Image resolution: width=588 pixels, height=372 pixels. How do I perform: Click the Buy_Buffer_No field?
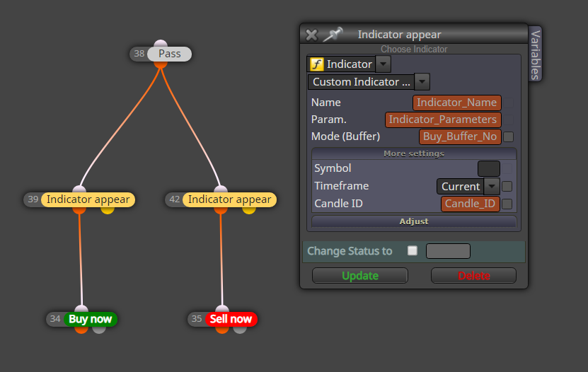pyautogui.click(x=460, y=136)
